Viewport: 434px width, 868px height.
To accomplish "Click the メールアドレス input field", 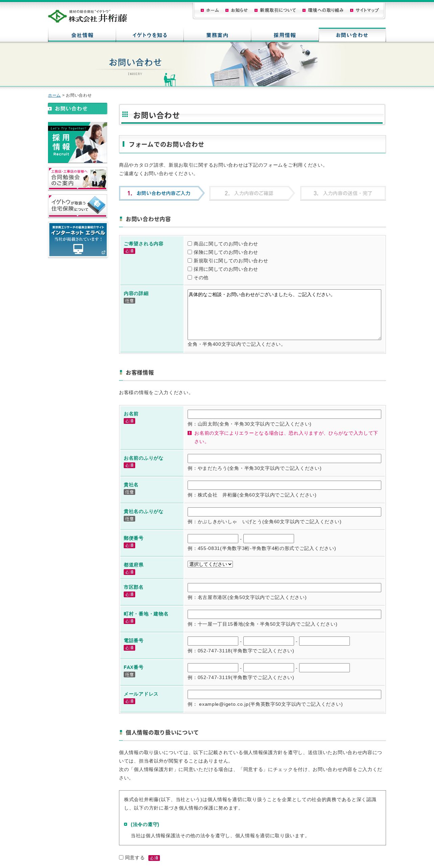I will click(284, 695).
